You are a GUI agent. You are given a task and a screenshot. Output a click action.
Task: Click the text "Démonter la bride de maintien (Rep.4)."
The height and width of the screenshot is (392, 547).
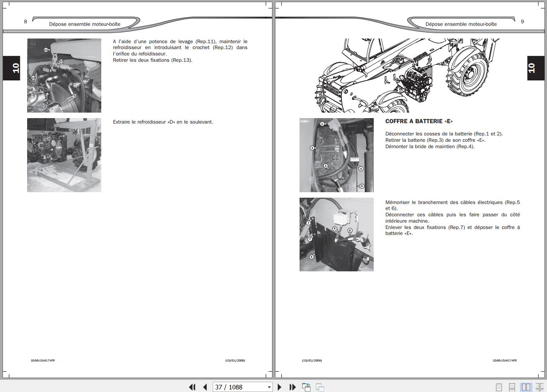pos(430,146)
